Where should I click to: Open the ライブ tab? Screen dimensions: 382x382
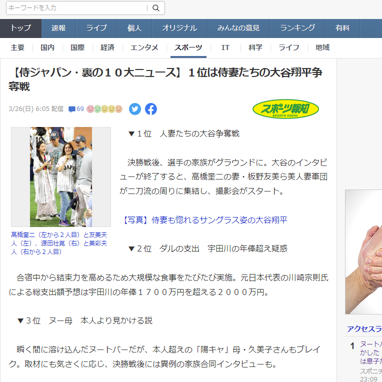tap(96, 28)
